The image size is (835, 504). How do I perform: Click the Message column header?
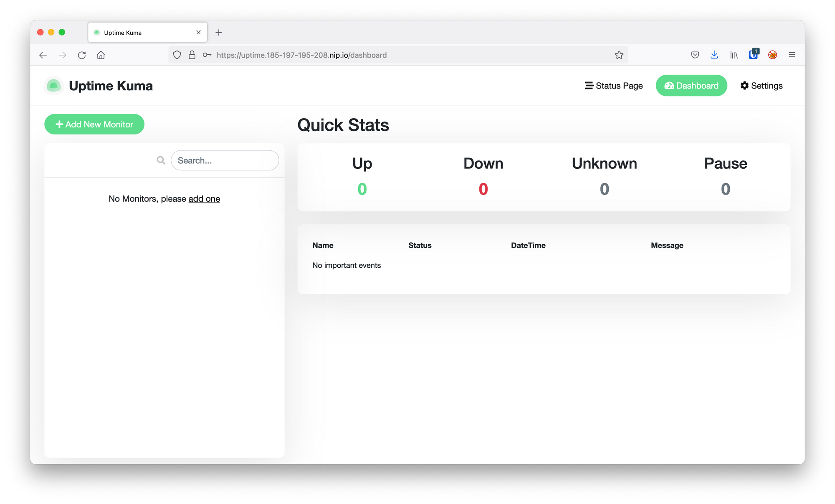click(667, 246)
